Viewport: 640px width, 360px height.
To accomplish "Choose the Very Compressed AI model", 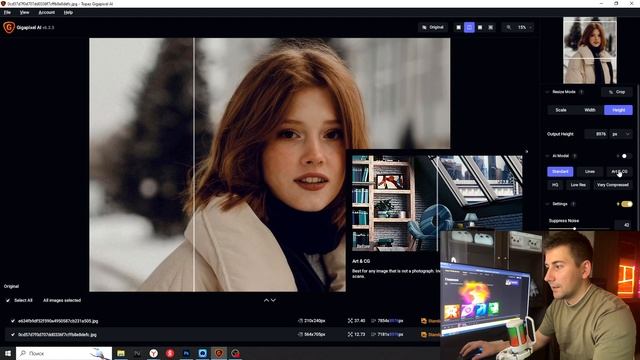I will [613, 185].
